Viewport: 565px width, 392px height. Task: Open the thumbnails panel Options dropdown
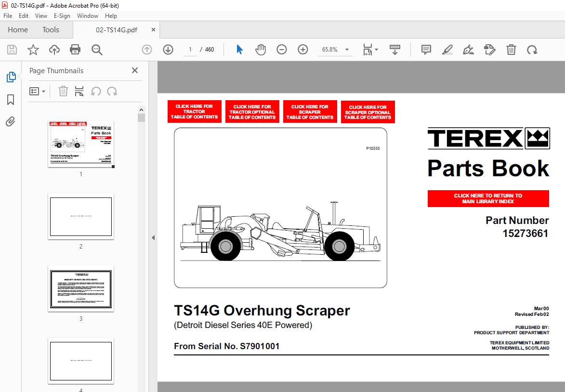[37, 91]
